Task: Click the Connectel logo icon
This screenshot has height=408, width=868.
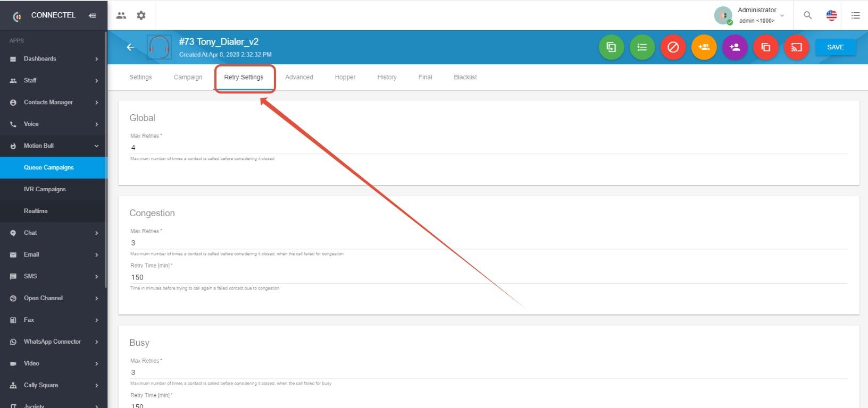Action: 17,16
